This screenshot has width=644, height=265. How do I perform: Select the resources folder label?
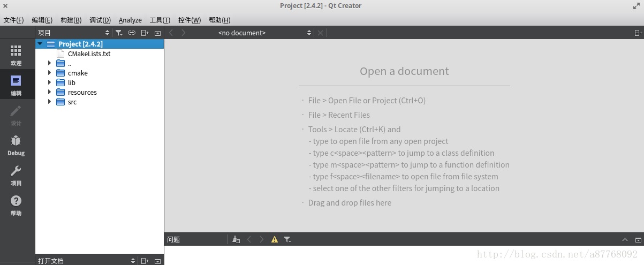click(x=82, y=92)
